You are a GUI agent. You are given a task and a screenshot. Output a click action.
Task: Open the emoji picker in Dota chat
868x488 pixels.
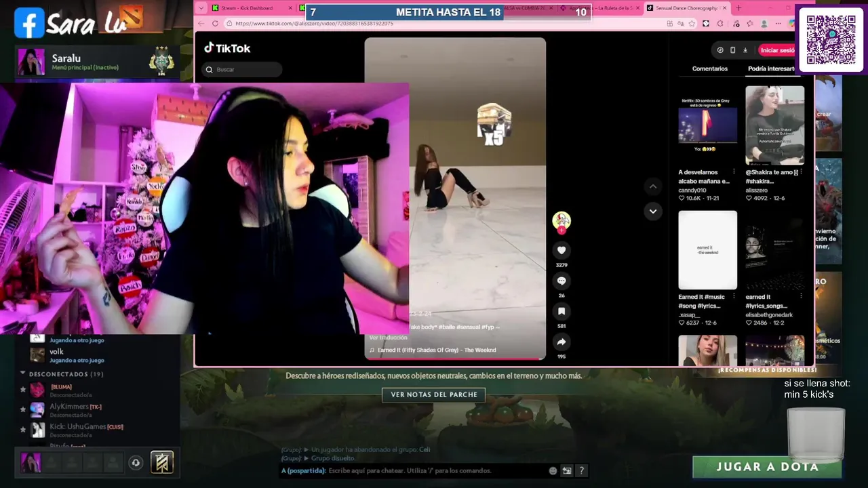point(553,470)
